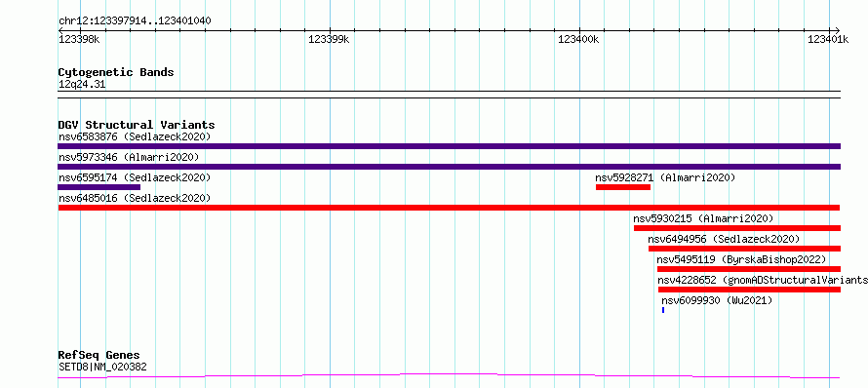Select the red bar under nsv5930215
The width and height of the screenshot is (868, 388).
pyautogui.click(x=736, y=228)
